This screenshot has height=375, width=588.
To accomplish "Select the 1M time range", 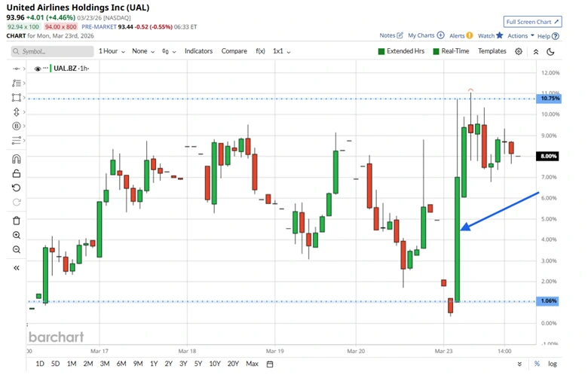I will coord(72,364).
